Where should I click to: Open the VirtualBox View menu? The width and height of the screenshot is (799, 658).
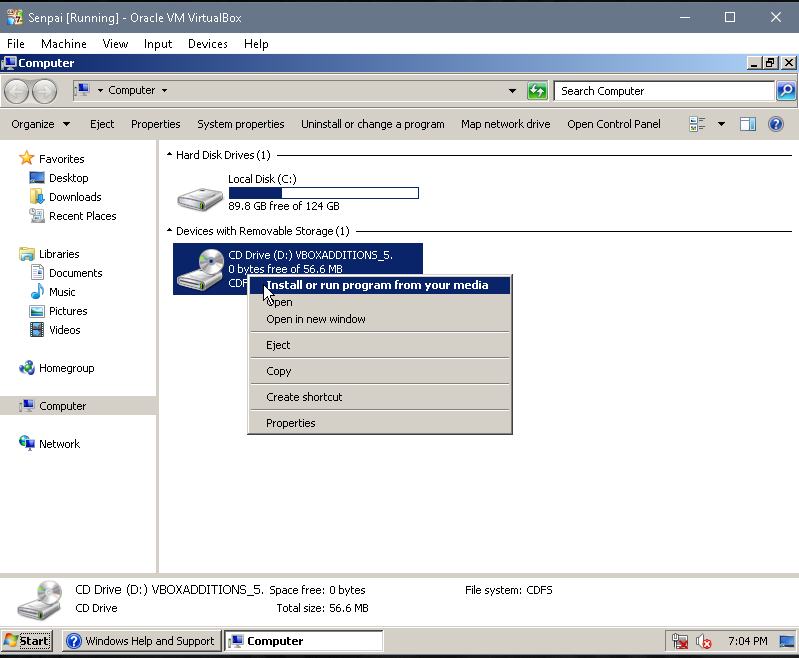coord(115,44)
